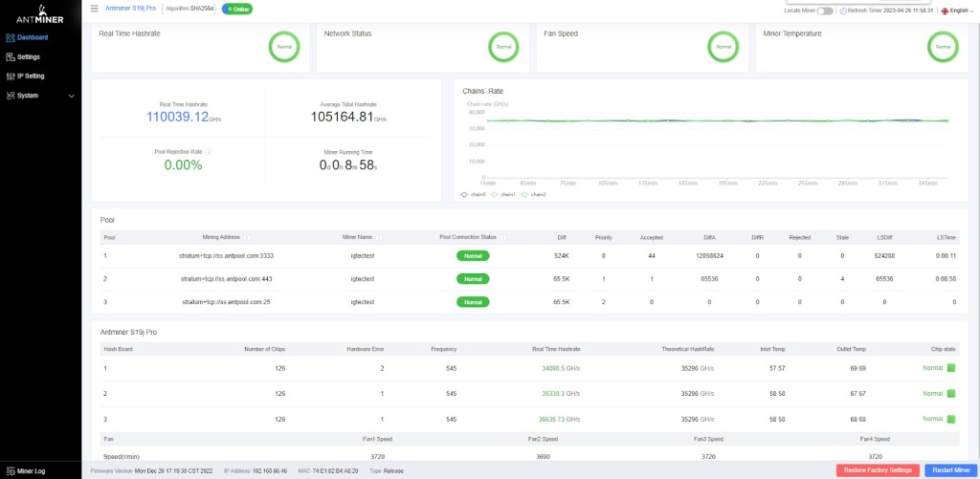Click LSDiff value 524288
This screenshot has height=479, width=980.
883,256
